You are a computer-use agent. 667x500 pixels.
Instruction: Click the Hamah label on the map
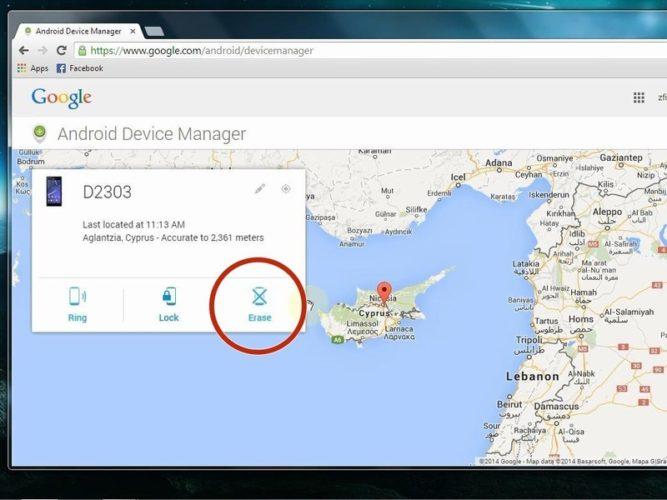click(583, 292)
